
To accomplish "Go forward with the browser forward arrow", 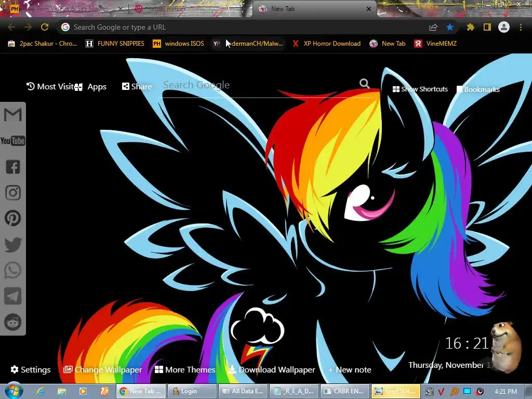I will tap(28, 27).
